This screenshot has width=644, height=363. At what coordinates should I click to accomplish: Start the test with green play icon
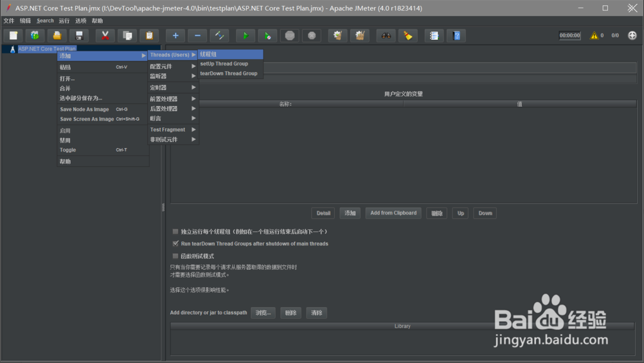click(246, 36)
